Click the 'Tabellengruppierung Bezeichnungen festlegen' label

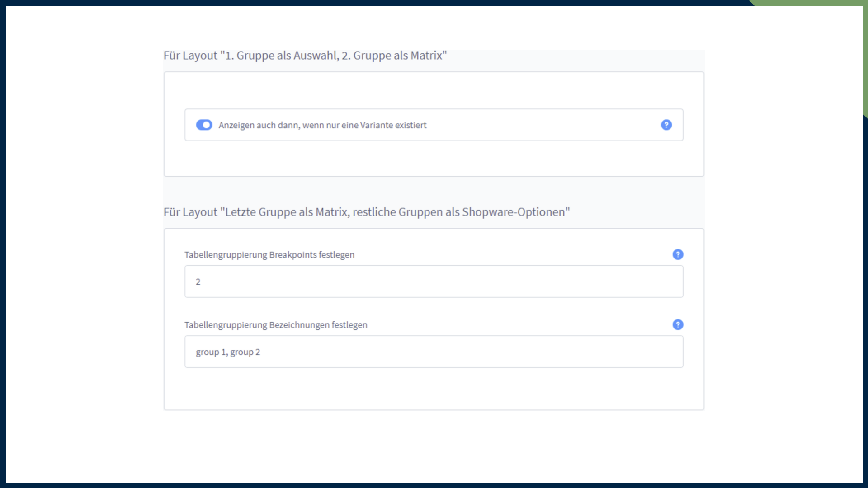coord(275,325)
